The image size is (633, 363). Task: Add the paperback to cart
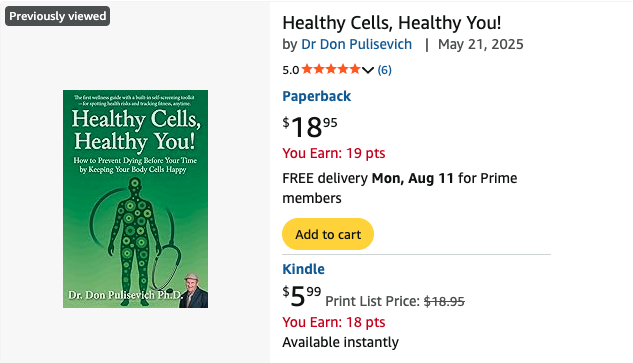pyautogui.click(x=328, y=234)
